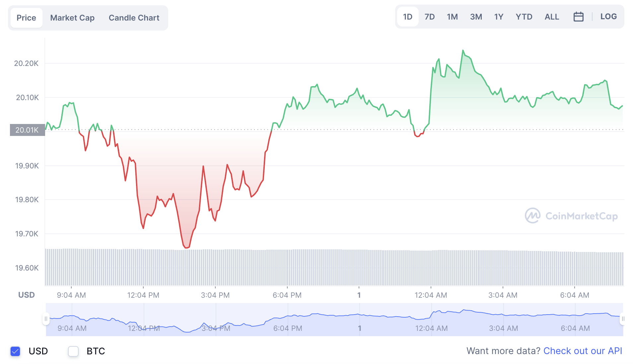Toggle LOG scale on the chart
This screenshot has width=633, height=364.
pyautogui.click(x=608, y=17)
